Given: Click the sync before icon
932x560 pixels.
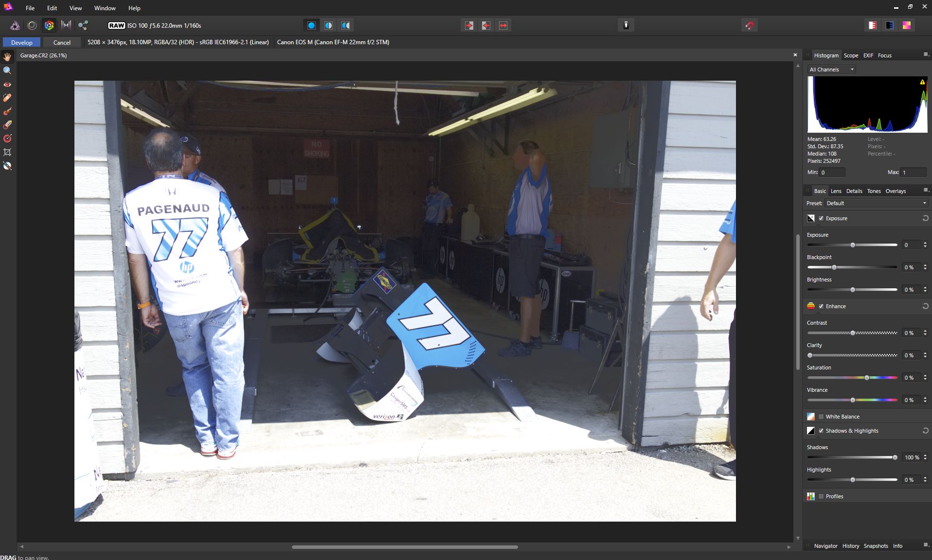Looking at the screenshot, I should (x=469, y=25).
